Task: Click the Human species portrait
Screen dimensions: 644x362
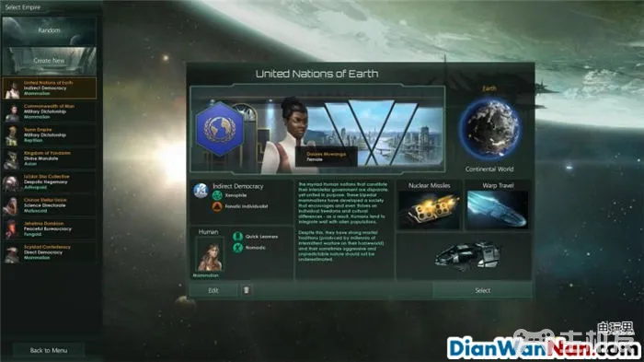Action: [x=210, y=255]
